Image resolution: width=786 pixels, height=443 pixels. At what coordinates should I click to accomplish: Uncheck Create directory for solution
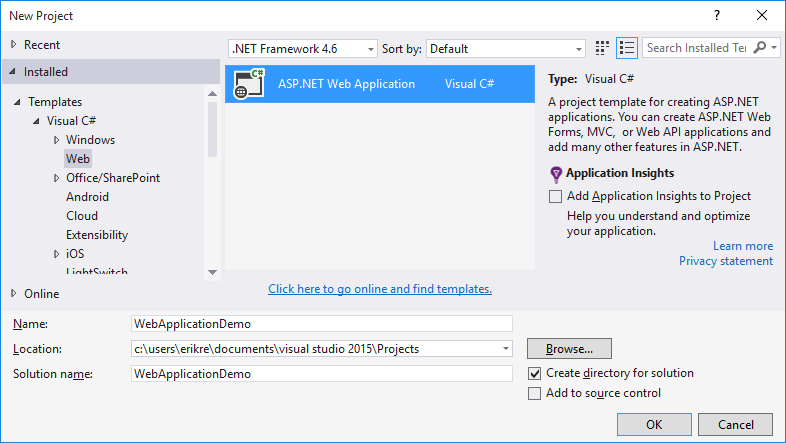click(535, 374)
